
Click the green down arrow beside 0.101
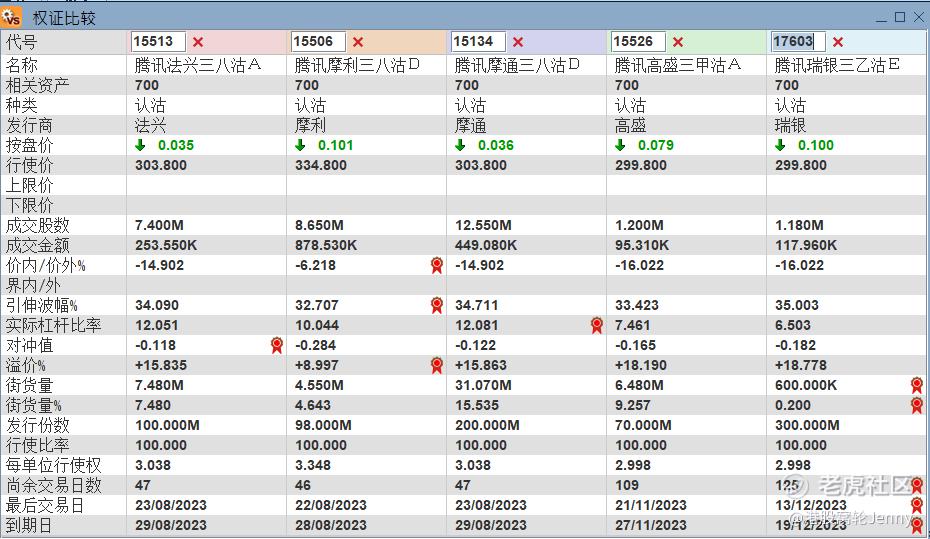(x=300, y=145)
